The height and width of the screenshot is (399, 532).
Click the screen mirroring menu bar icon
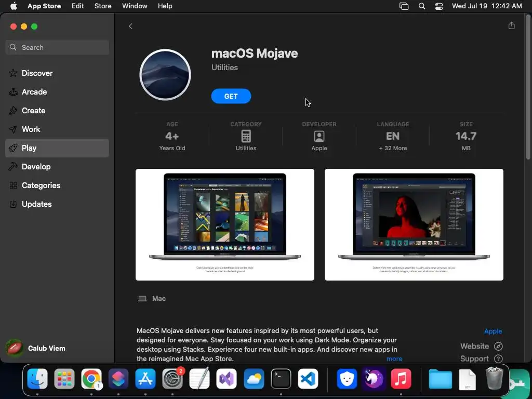404,6
